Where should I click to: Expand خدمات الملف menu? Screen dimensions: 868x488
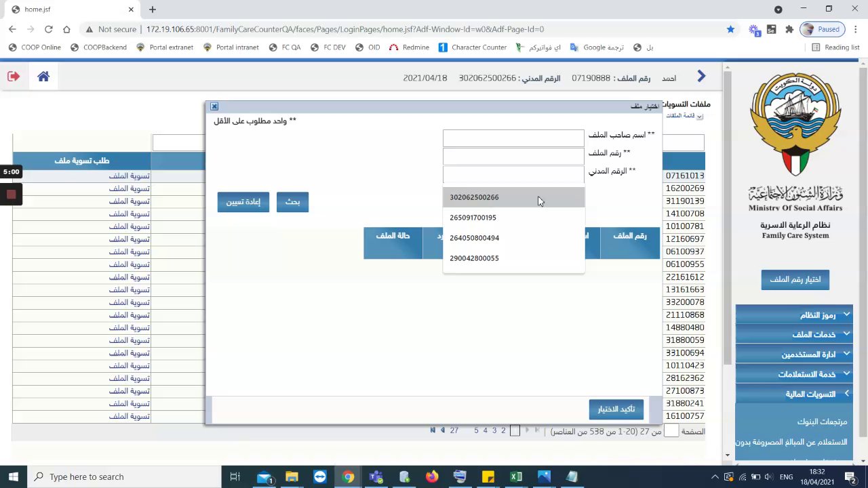tap(794, 335)
